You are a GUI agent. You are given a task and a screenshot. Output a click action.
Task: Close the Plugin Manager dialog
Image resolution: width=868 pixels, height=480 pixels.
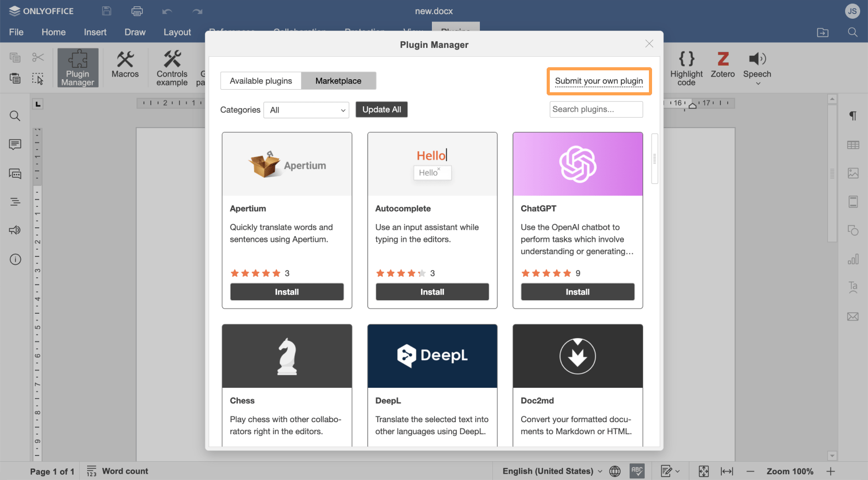coord(649,44)
